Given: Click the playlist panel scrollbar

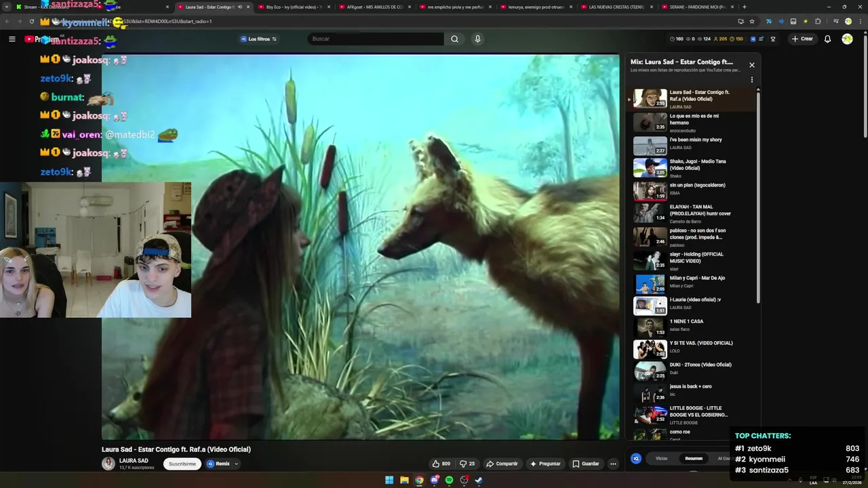Looking at the screenshot, I should [x=758, y=197].
